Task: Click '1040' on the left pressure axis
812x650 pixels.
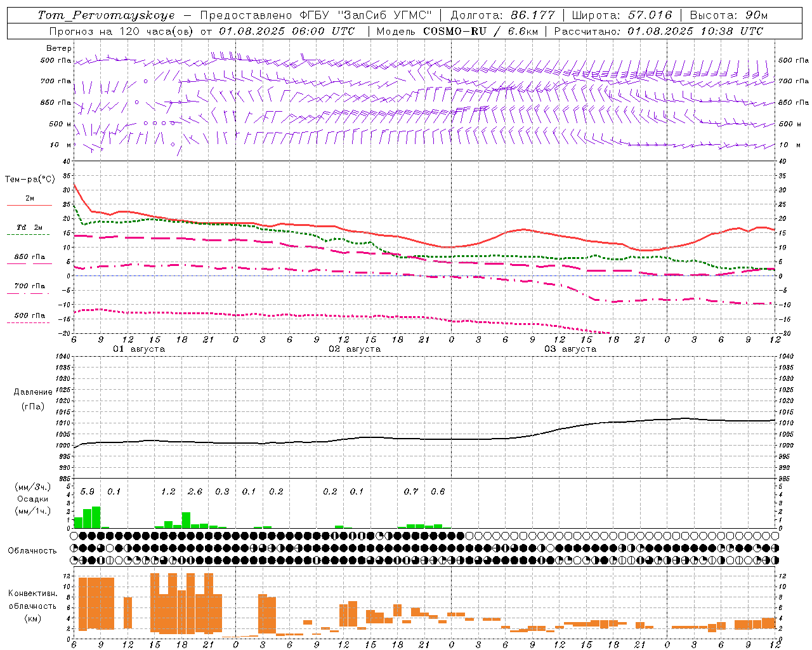Action: point(62,357)
